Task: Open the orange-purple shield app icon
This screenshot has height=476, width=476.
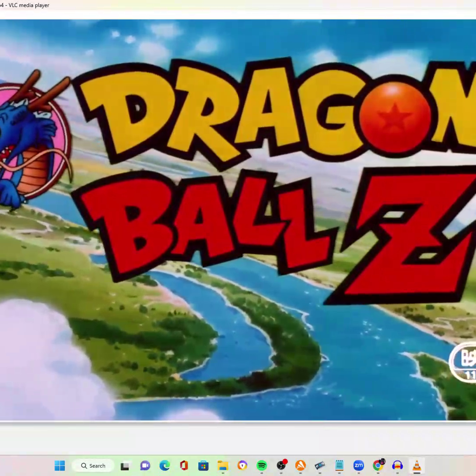Action: [242, 466]
